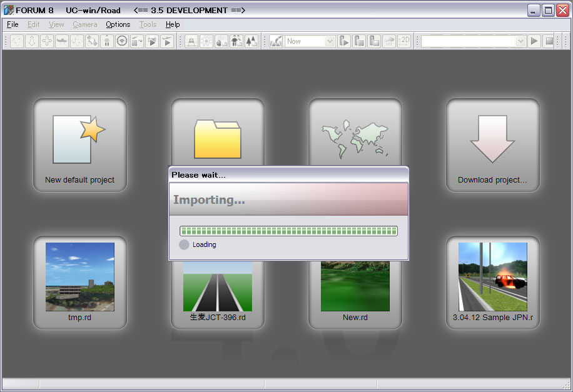This screenshot has width=573, height=392.
Task: Open the Help menu
Action: point(173,24)
